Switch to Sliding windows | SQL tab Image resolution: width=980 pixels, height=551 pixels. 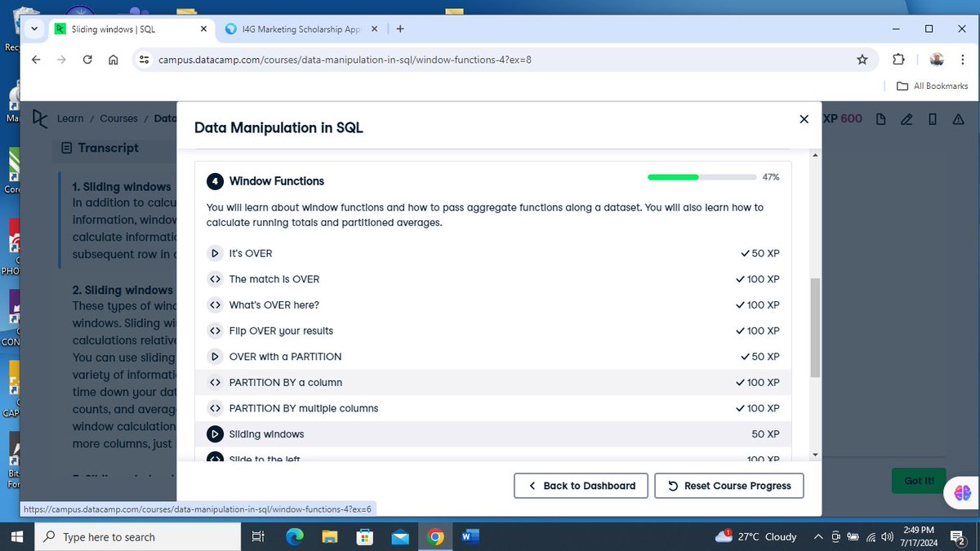(131, 29)
